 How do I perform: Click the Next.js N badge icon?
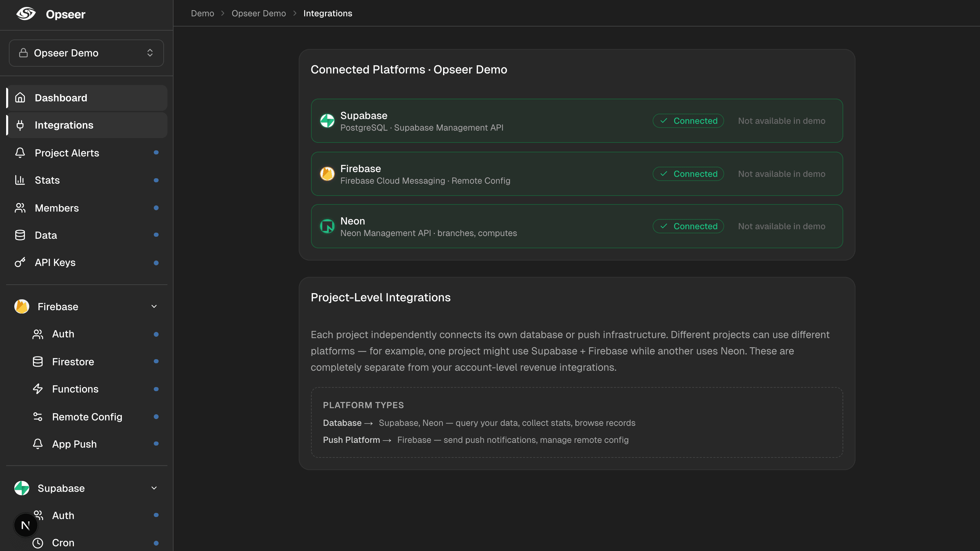coord(26,525)
